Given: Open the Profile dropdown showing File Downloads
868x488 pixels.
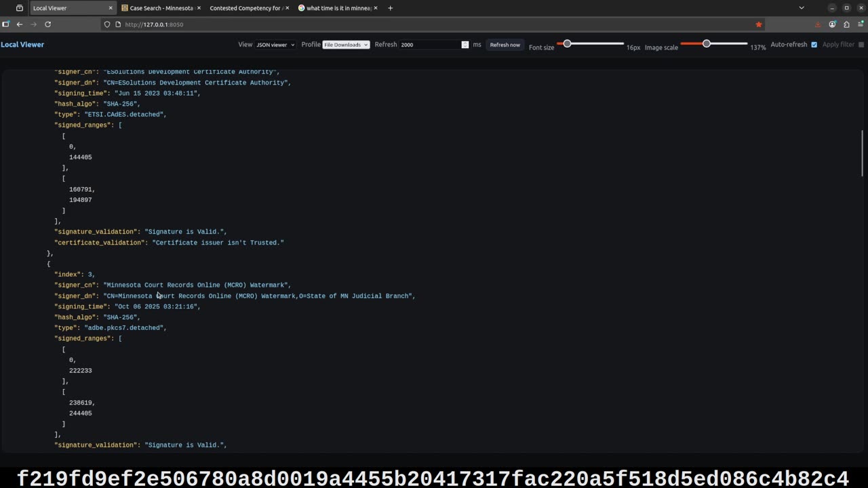Looking at the screenshot, I should 346,45.
